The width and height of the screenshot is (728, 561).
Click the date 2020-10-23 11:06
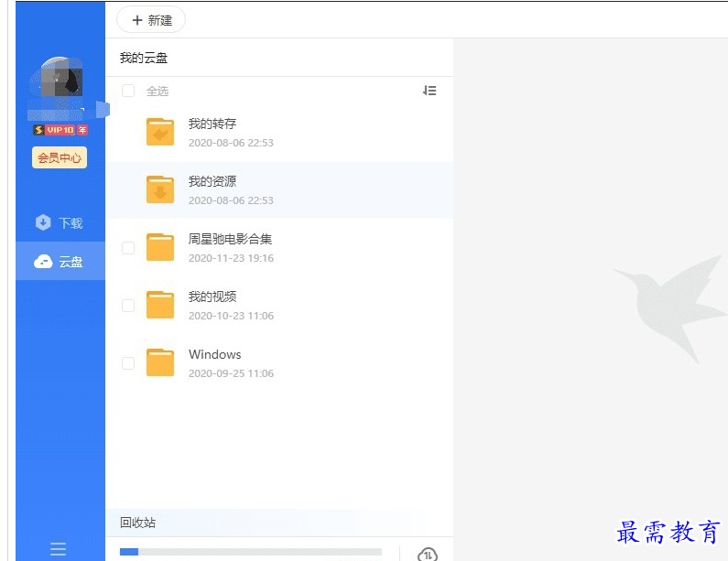click(231, 316)
